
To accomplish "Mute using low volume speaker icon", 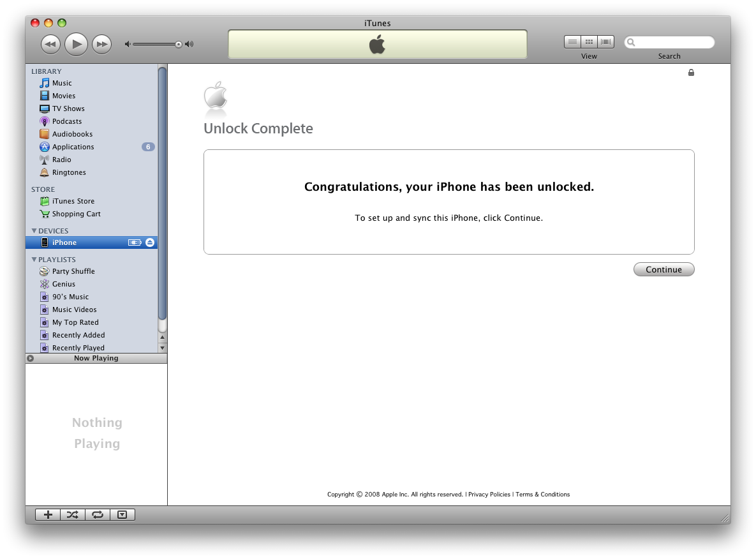I will 128,45.
